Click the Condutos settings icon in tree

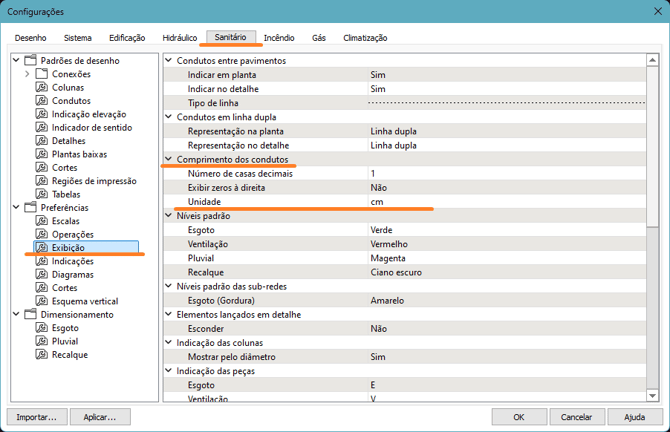point(42,101)
